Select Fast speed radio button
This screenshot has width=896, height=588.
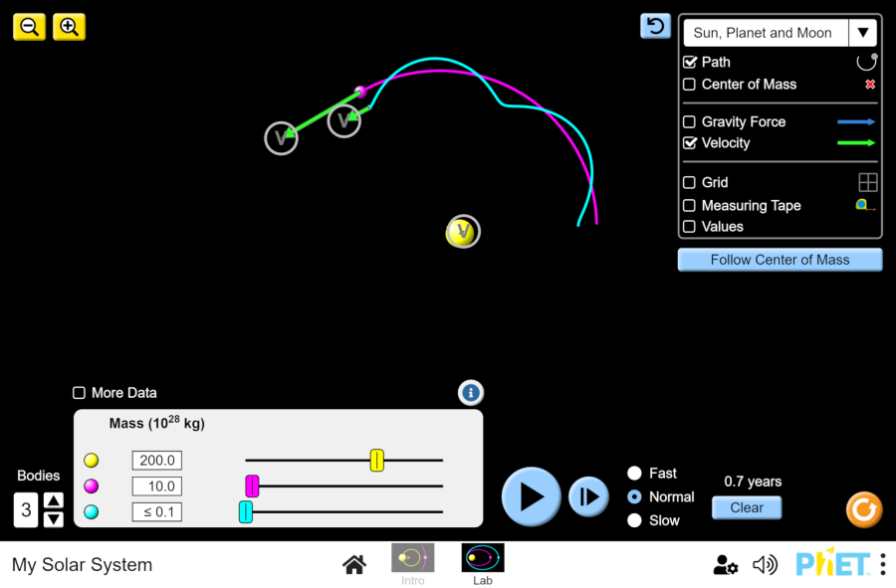pyautogui.click(x=634, y=474)
